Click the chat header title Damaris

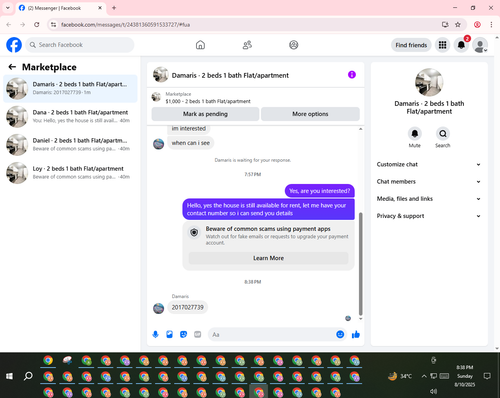(230, 75)
